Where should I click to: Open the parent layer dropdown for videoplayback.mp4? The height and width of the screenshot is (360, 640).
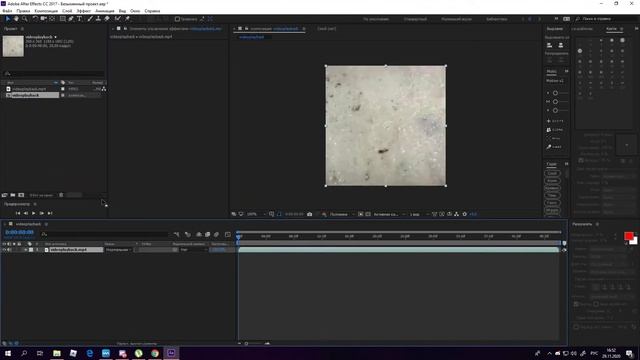coord(194,249)
